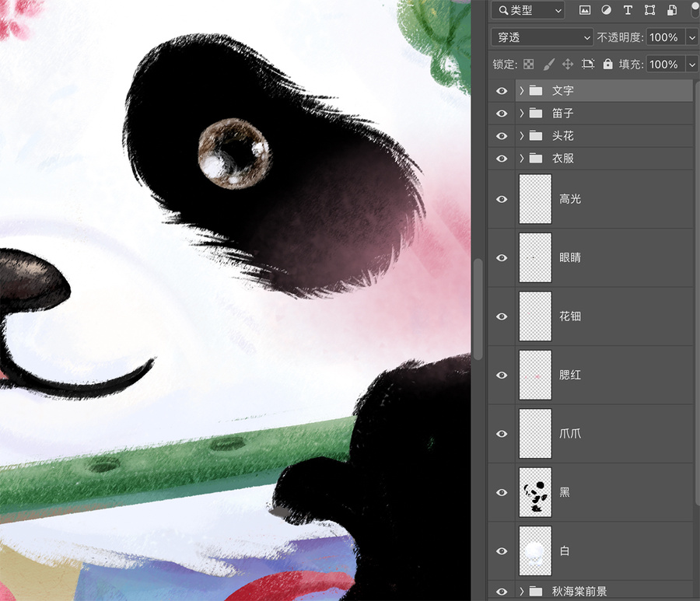Select the 衣服 folder icon

click(536, 159)
